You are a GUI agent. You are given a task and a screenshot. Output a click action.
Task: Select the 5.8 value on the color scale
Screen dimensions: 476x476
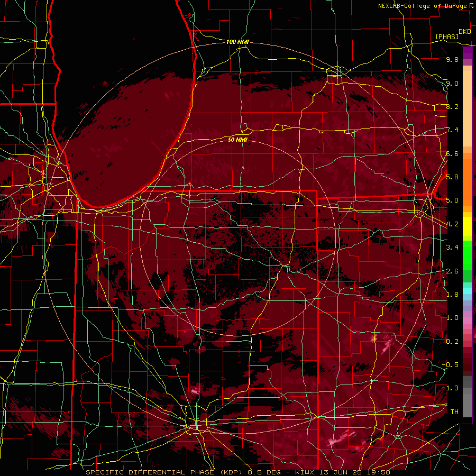pos(452,177)
